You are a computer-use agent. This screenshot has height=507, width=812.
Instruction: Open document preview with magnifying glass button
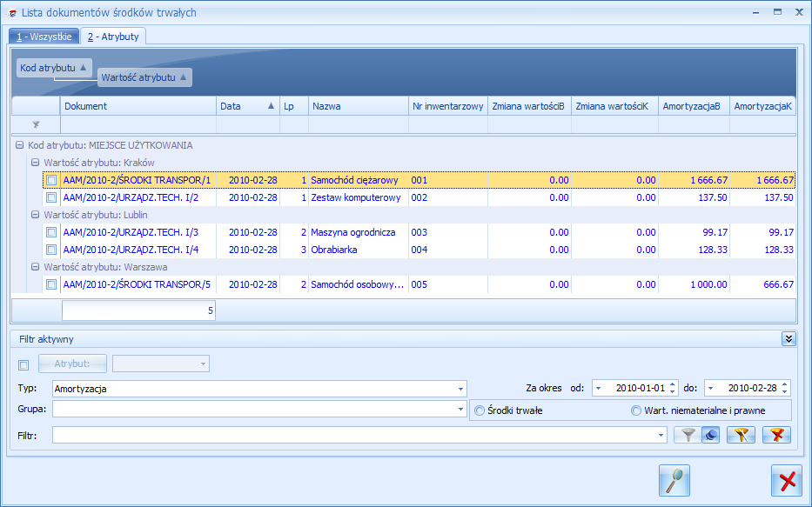pos(674,481)
